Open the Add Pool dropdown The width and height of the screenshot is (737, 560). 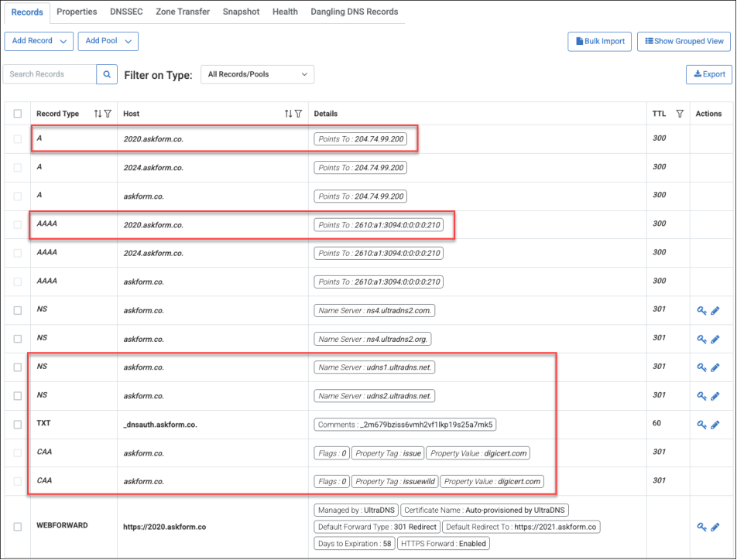tap(108, 41)
